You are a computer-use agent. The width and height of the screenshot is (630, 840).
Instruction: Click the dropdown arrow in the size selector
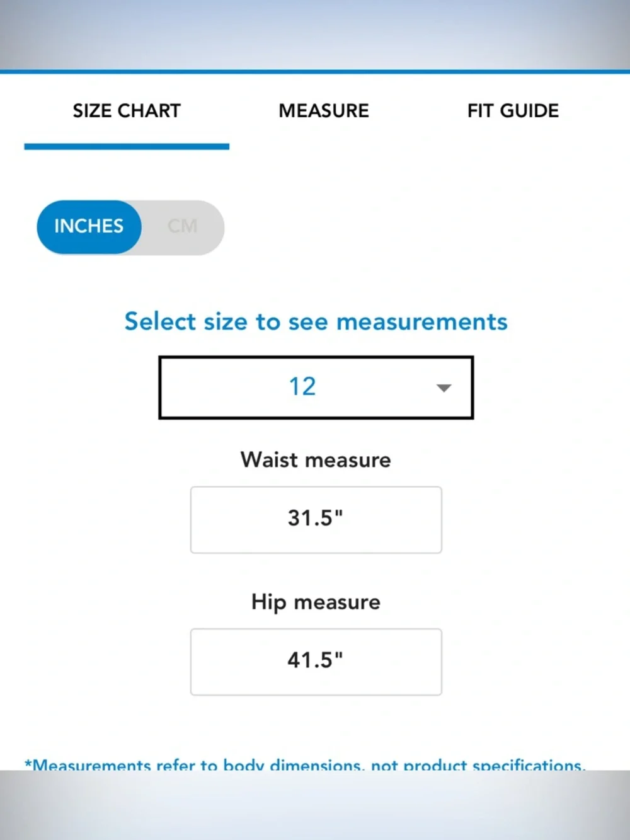pos(444,388)
